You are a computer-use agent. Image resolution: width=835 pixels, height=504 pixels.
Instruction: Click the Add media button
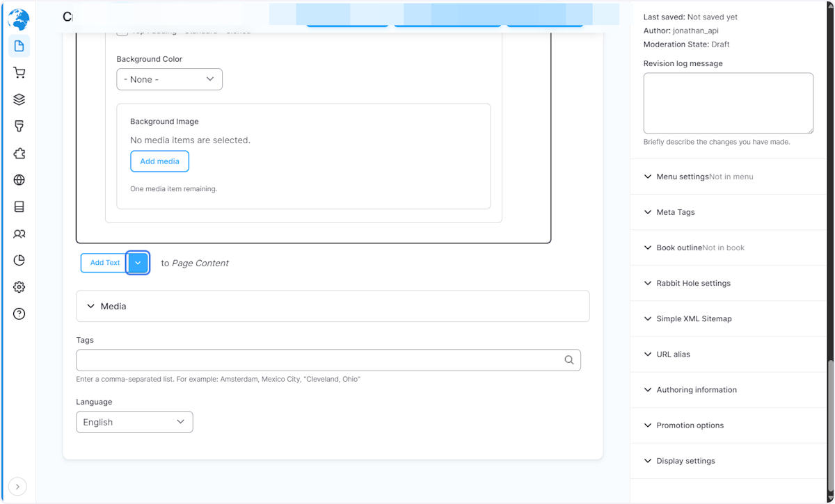pyautogui.click(x=159, y=161)
